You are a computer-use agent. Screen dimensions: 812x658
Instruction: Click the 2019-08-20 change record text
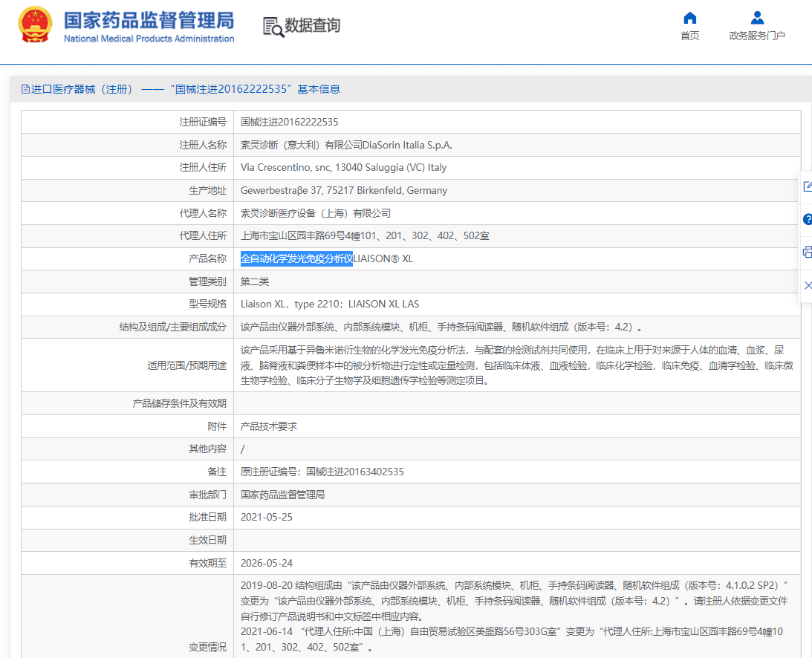pyautogui.click(x=514, y=601)
